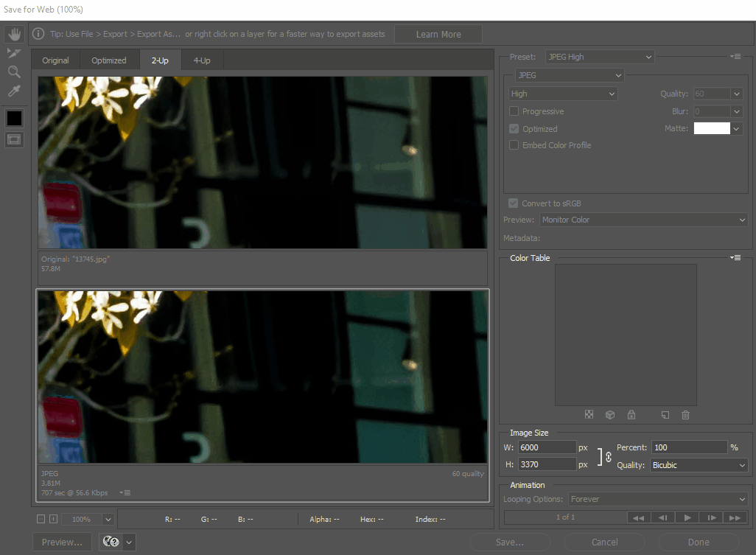This screenshot has height=555, width=756.
Task: Select the Hand tool
Action: click(14, 34)
